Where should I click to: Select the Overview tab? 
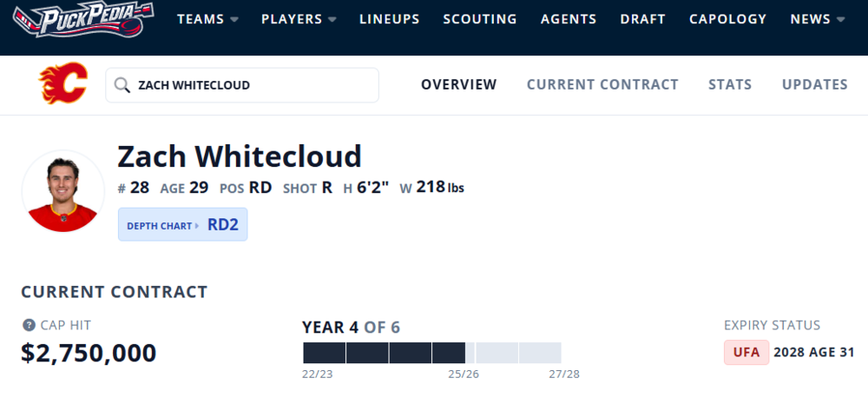coord(458,84)
